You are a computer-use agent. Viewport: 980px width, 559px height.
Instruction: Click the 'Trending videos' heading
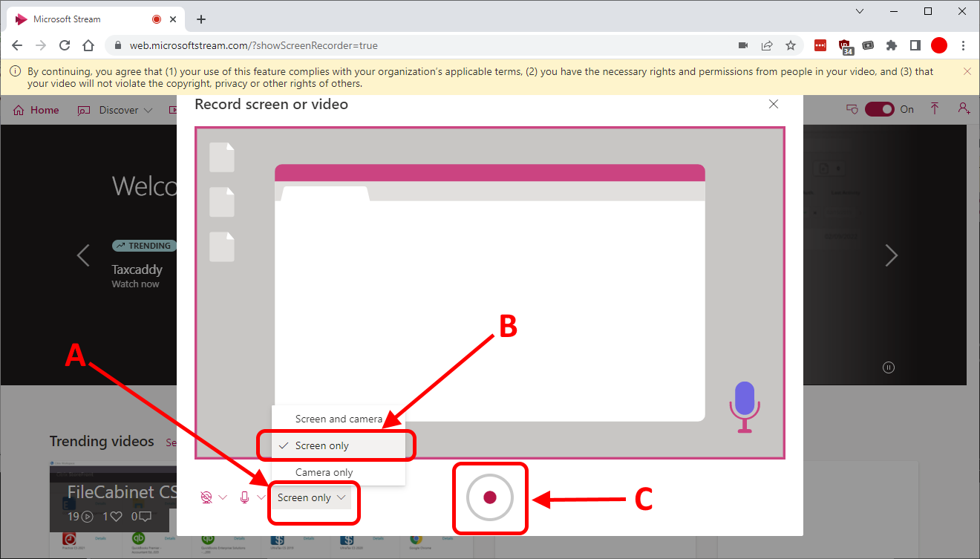tap(102, 442)
